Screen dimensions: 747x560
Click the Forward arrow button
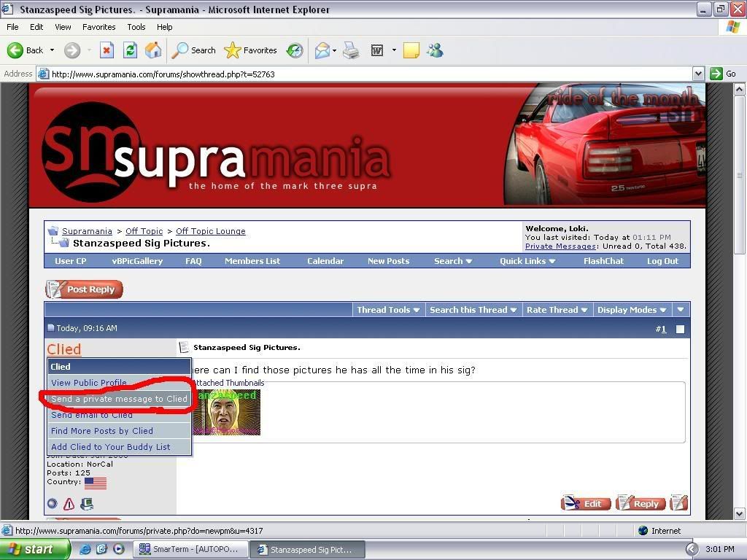coord(72,50)
